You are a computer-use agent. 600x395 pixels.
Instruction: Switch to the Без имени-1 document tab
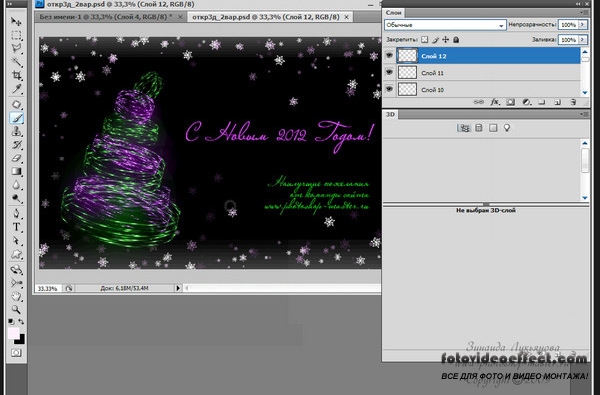pyautogui.click(x=106, y=17)
